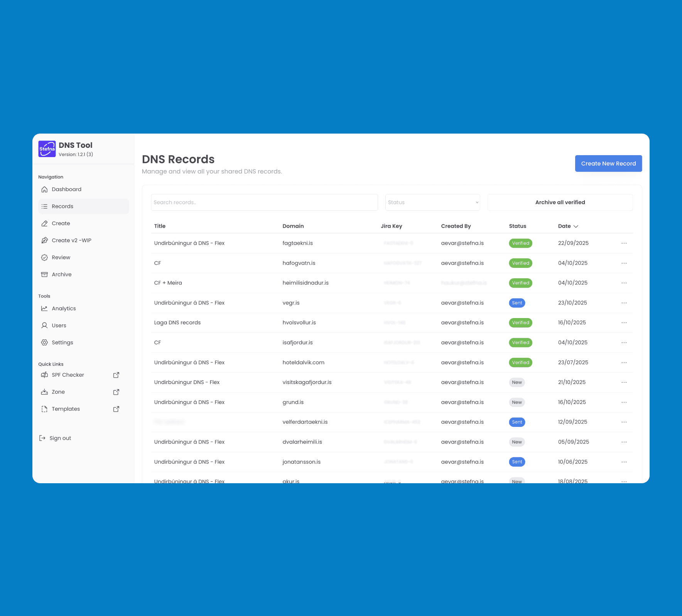The height and width of the screenshot is (616, 682).
Task: Open row menu for vegr.is
Action: click(x=624, y=303)
